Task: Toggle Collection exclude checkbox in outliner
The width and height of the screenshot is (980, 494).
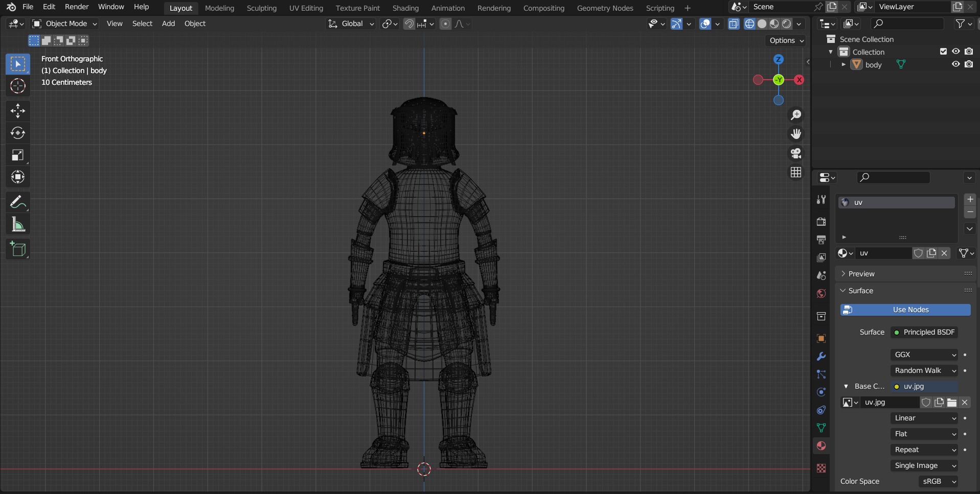Action: click(943, 52)
